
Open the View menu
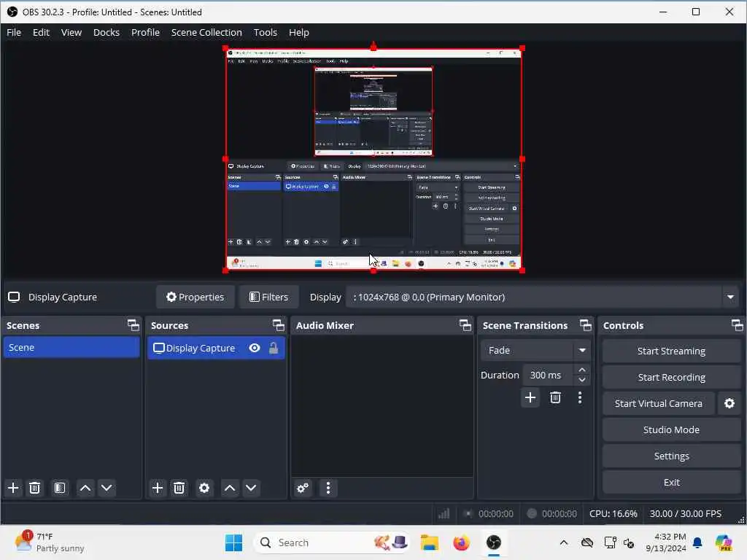point(71,32)
